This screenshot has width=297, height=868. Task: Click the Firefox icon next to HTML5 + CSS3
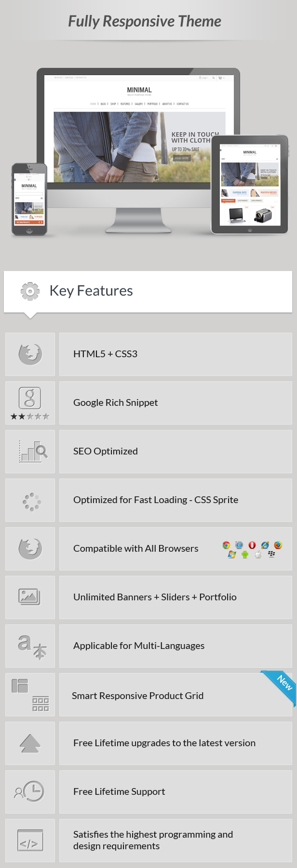30,354
